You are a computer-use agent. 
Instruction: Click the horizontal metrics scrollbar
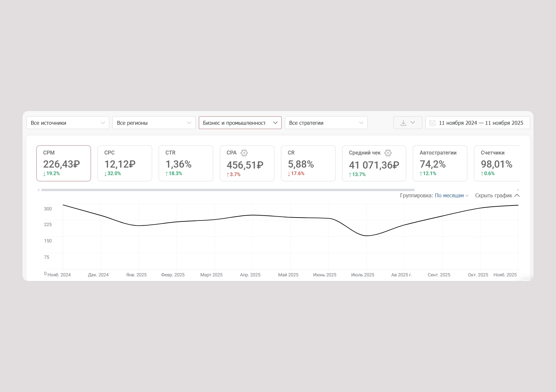tap(228, 190)
